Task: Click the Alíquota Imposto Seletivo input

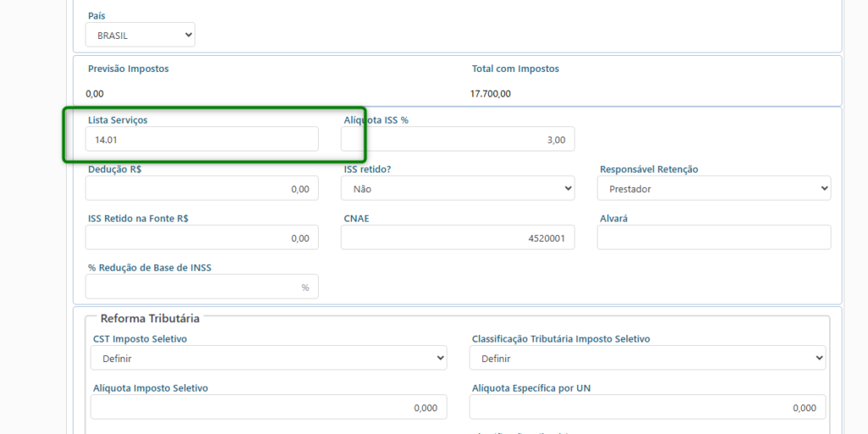Action: click(x=269, y=407)
